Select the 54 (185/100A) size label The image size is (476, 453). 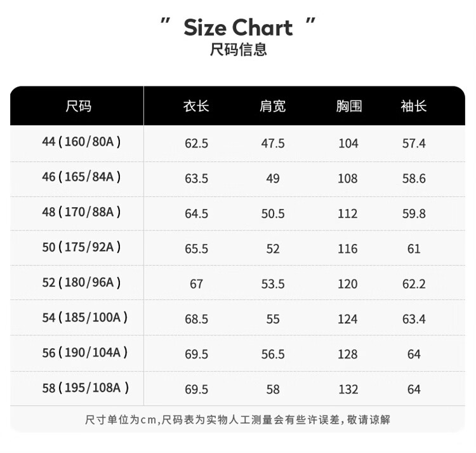coord(84,316)
